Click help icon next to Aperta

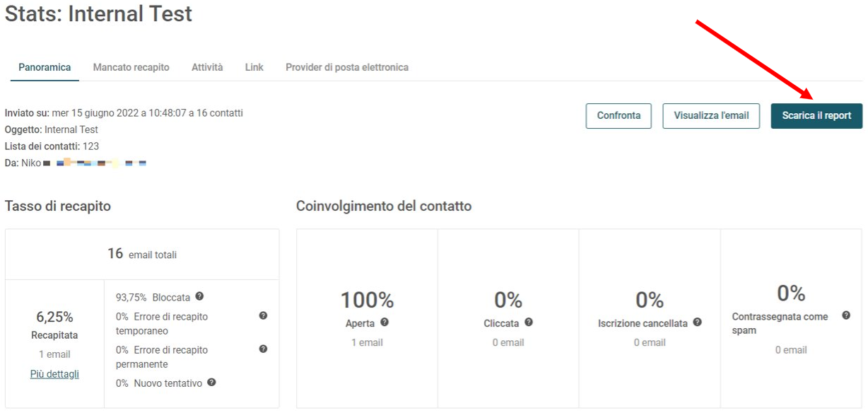point(385,322)
